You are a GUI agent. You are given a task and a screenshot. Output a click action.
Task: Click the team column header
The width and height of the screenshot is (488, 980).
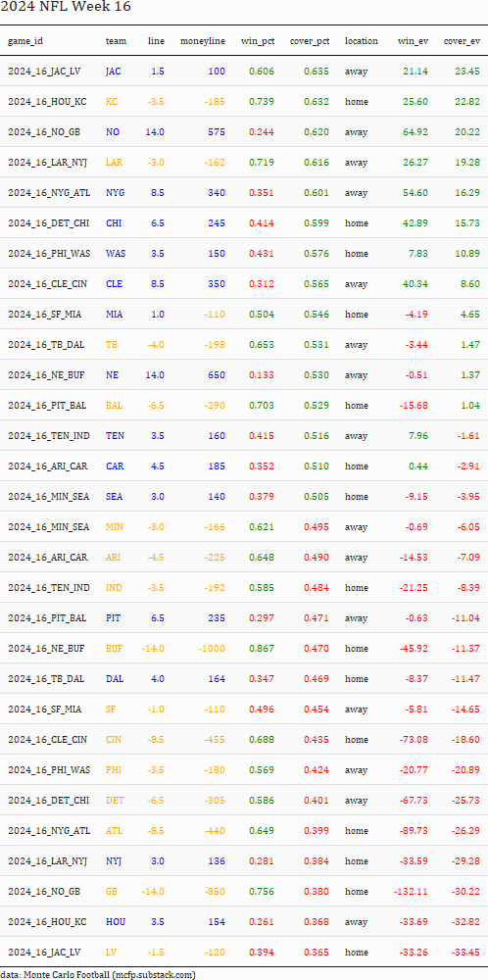(116, 41)
